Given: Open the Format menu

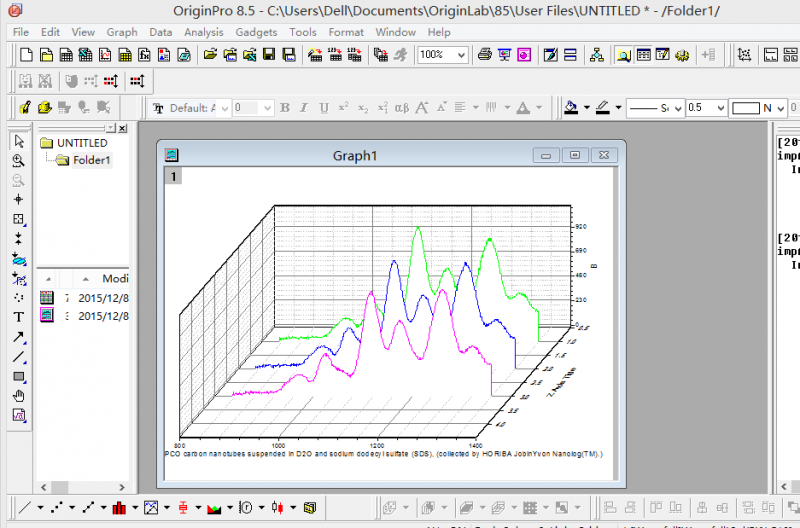Looking at the screenshot, I should [x=346, y=32].
